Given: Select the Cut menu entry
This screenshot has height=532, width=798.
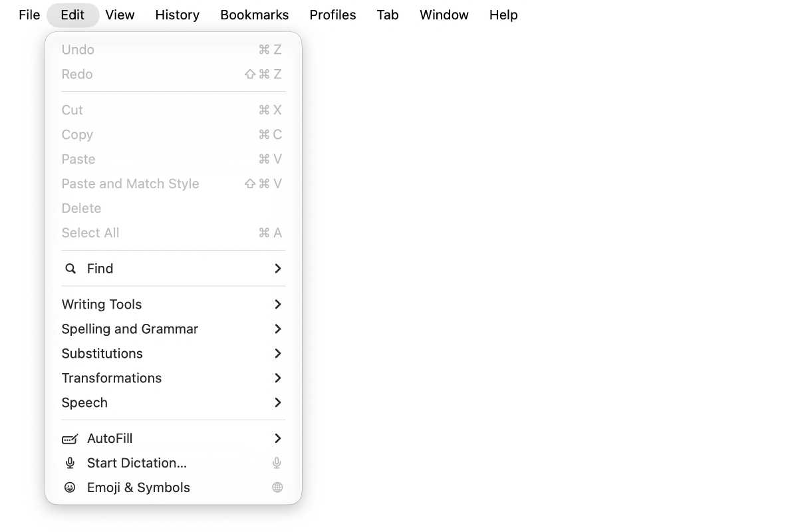Looking at the screenshot, I should [x=174, y=110].
